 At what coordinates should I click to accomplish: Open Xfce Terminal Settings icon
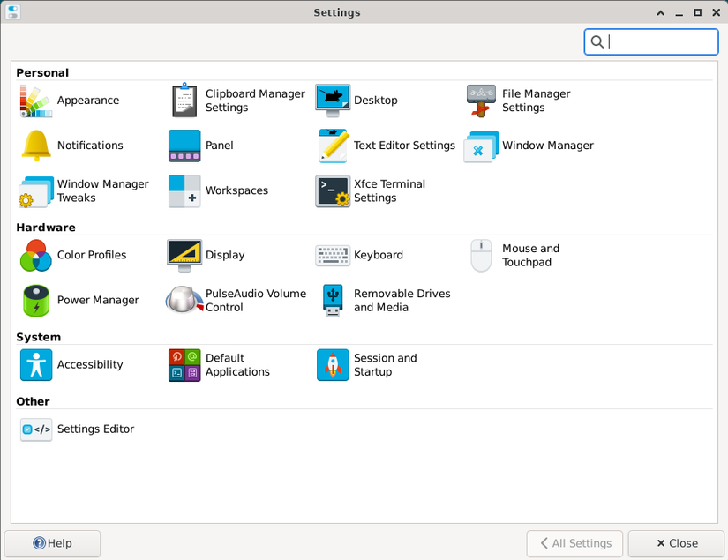[333, 190]
